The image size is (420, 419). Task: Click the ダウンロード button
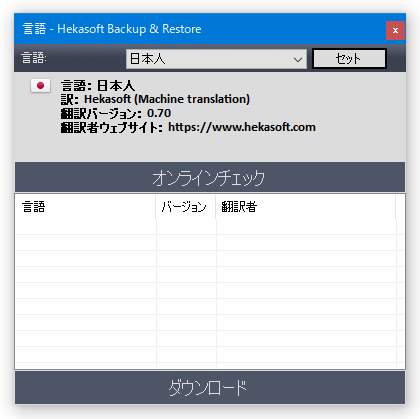210,388
